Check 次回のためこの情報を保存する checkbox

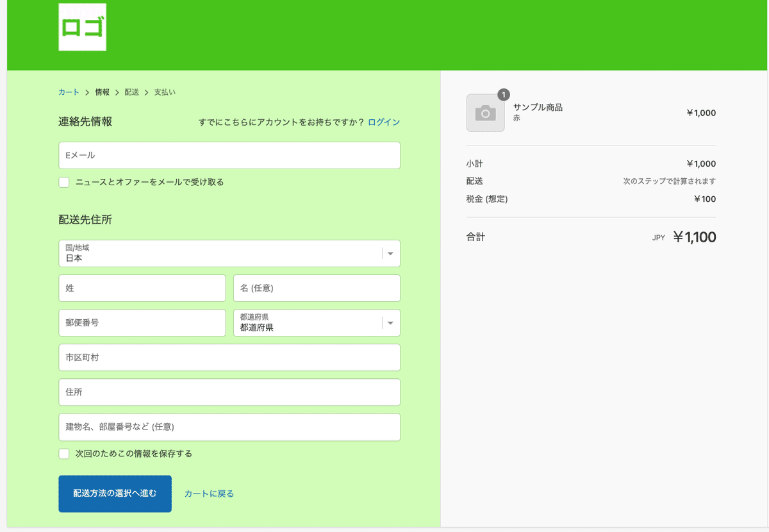click(x=64, y=454)
